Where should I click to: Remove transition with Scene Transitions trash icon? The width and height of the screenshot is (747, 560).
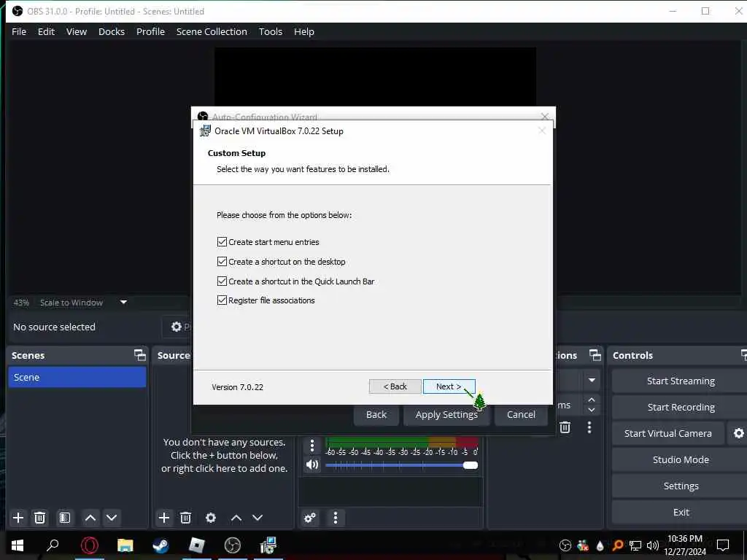pos(565,427)
